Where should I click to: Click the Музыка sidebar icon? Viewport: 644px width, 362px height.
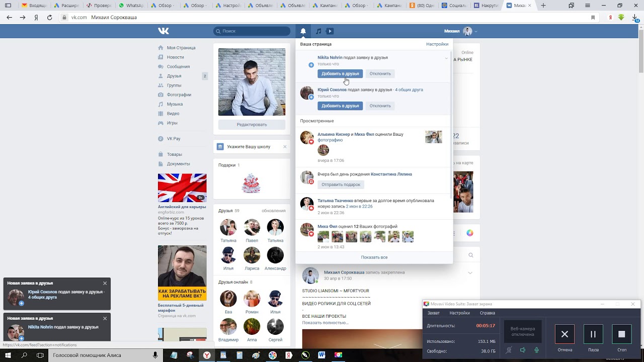click(x=161, y=104)
